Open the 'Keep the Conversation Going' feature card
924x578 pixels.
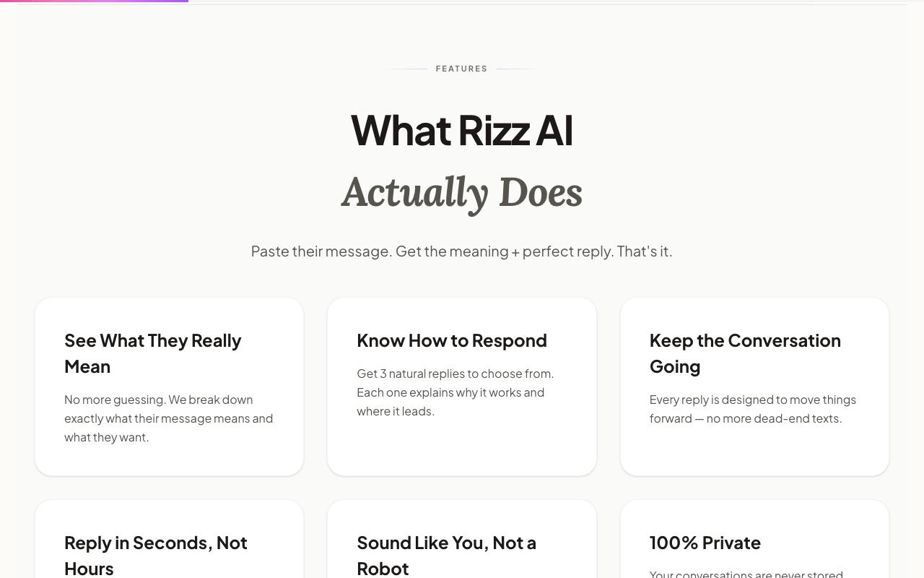[x=754, y=387]
